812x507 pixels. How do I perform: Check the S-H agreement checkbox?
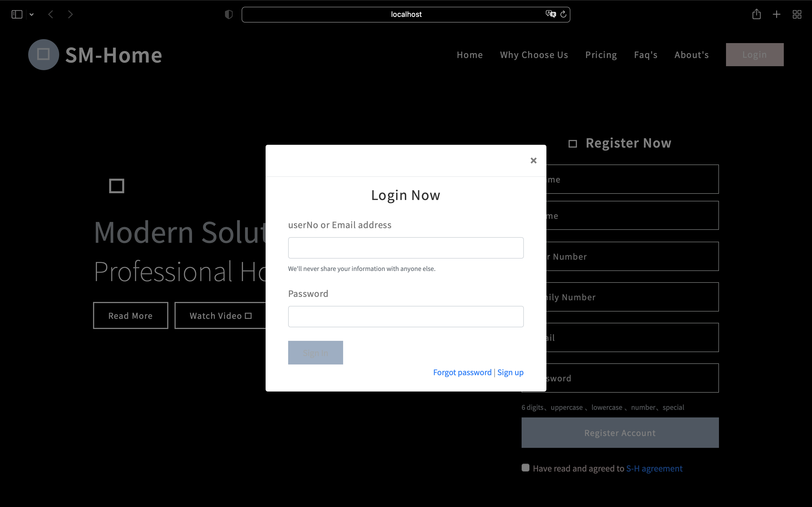(x=526, y=468)
